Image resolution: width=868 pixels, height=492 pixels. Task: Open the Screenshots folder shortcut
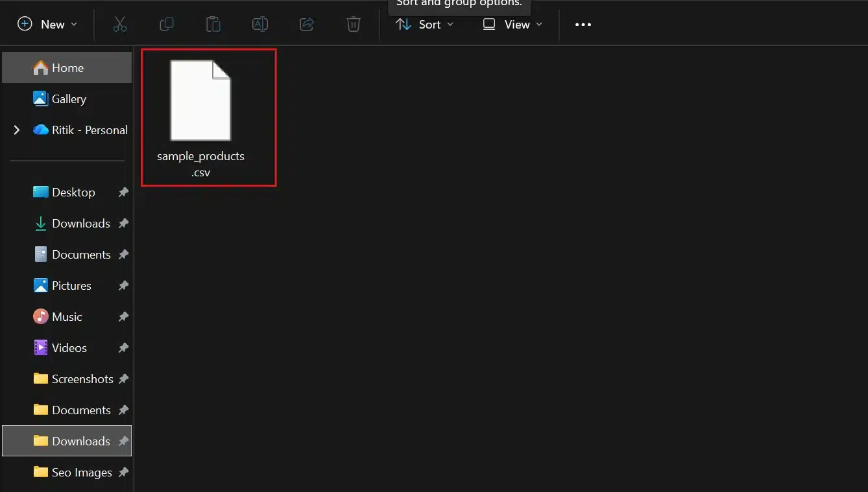(x=73, y=379)
